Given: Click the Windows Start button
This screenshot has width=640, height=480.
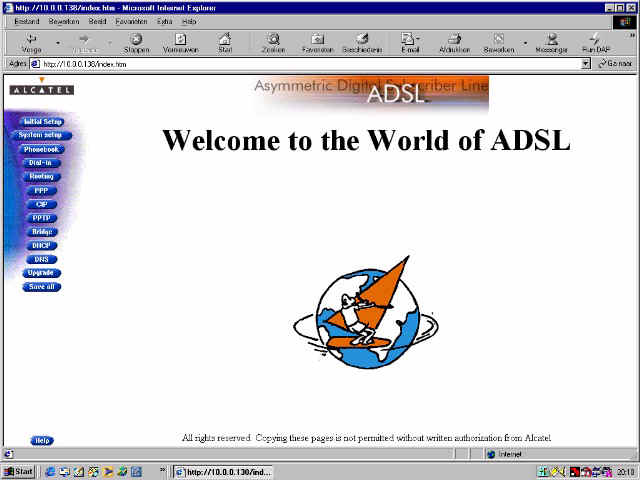Looking at the screenshot, I should coord(19,471).
